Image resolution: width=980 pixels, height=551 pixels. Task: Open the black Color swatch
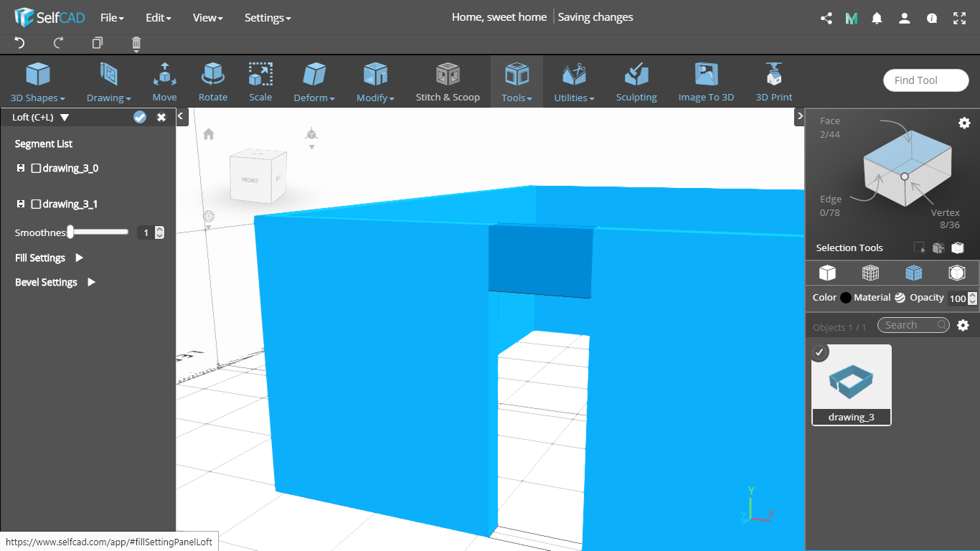point(846,298)
